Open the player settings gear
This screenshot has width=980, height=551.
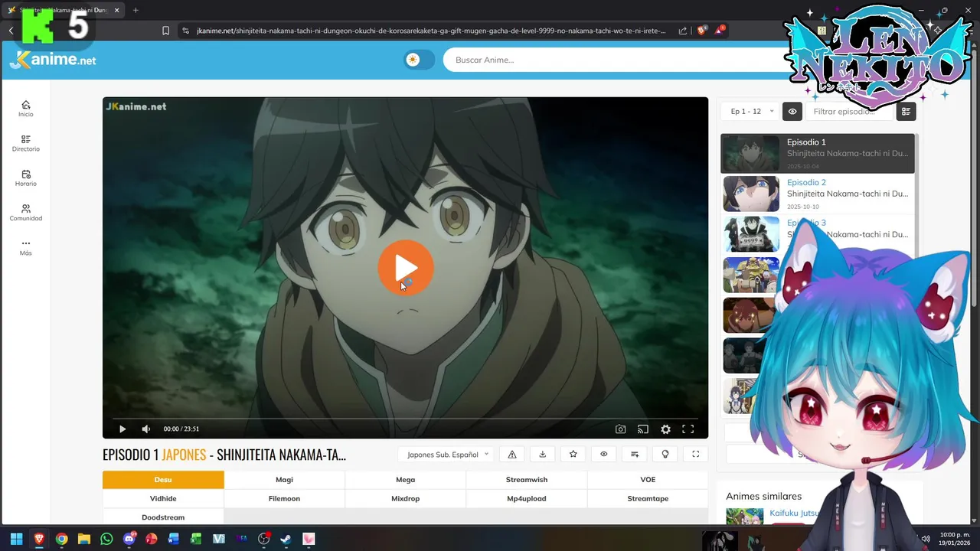coord(666,429)
